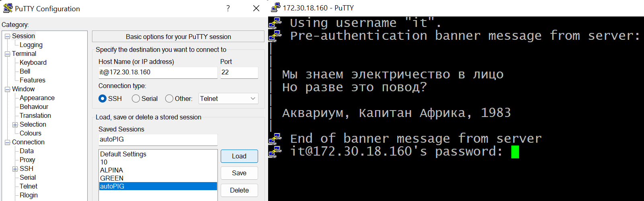
Task: Expand the Selection tree node
Action: click(15, 125)
